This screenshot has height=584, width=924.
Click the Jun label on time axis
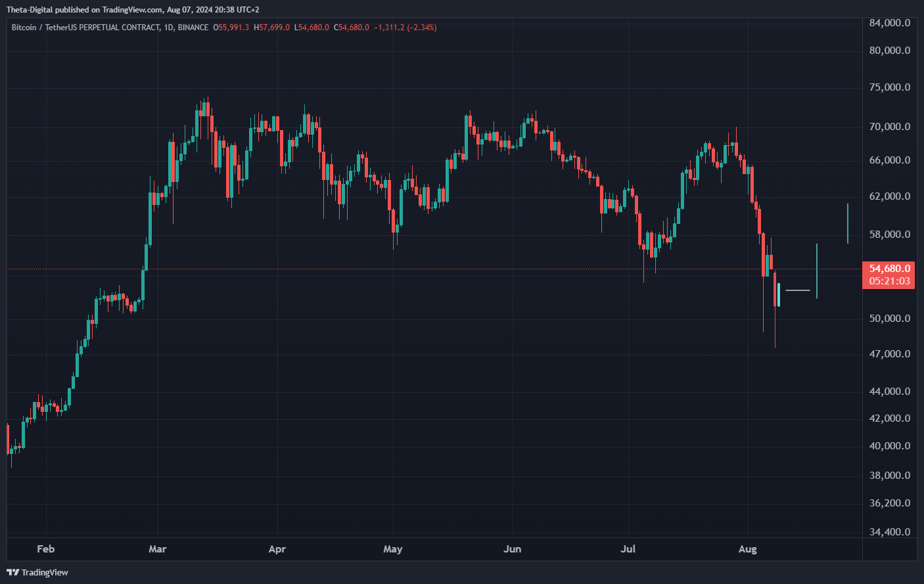point(513,549)
